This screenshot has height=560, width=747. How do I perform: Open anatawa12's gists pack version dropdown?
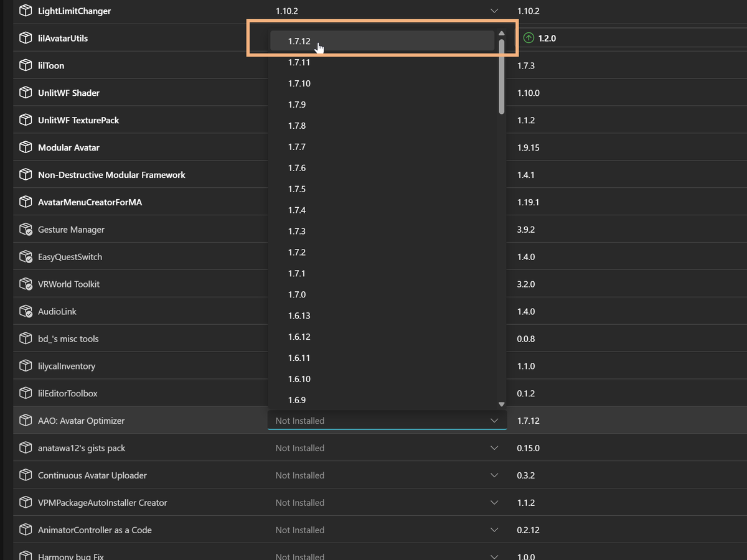(387, 448)
